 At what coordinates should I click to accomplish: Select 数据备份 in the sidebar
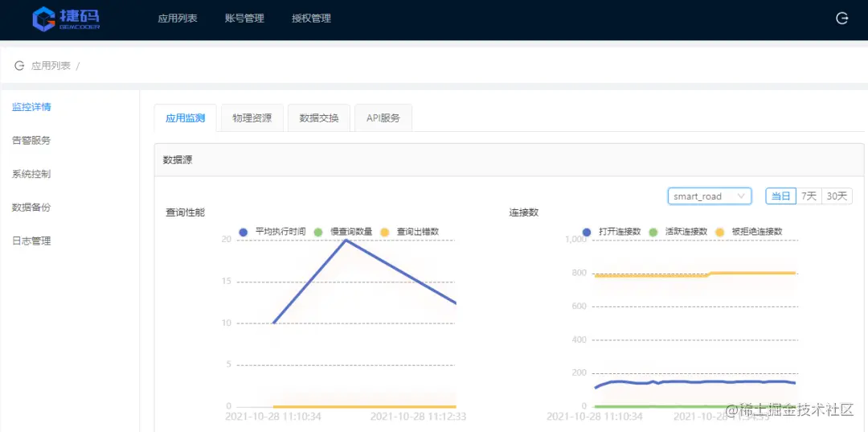point(31,208)
